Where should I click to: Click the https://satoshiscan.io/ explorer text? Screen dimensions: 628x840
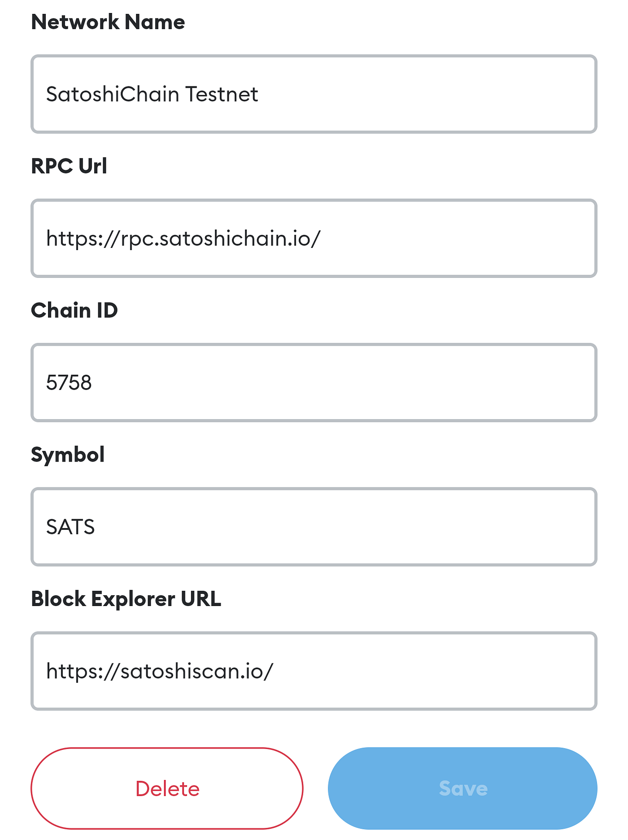click(160, 671)
